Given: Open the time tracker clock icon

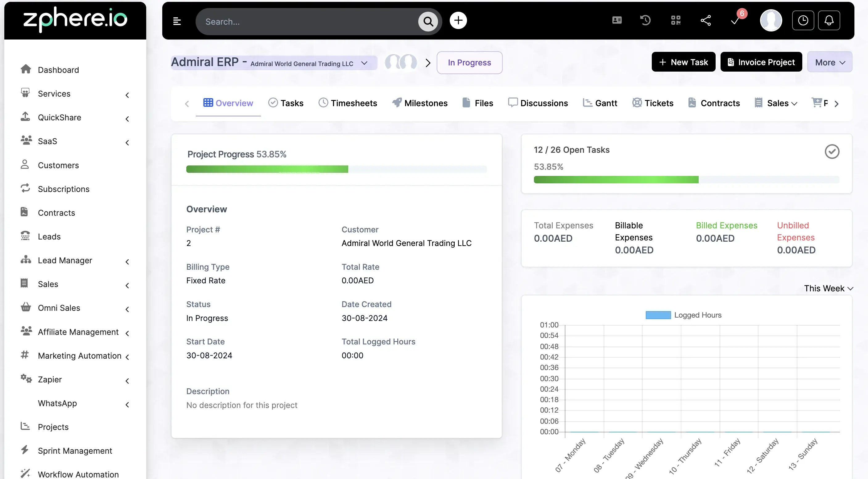Looking at the screenshot, I should (x=803, y=20).
